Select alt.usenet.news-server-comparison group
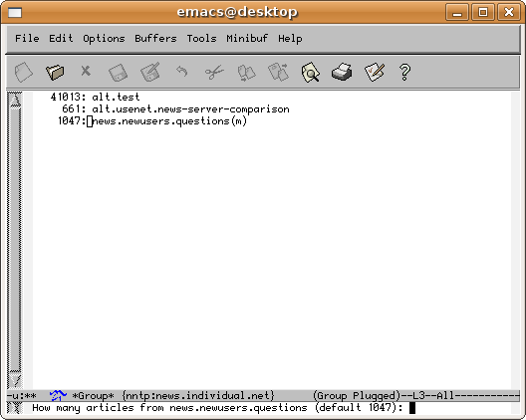The image size is (526, 420). pyautogui.click(x=175, y=108)
